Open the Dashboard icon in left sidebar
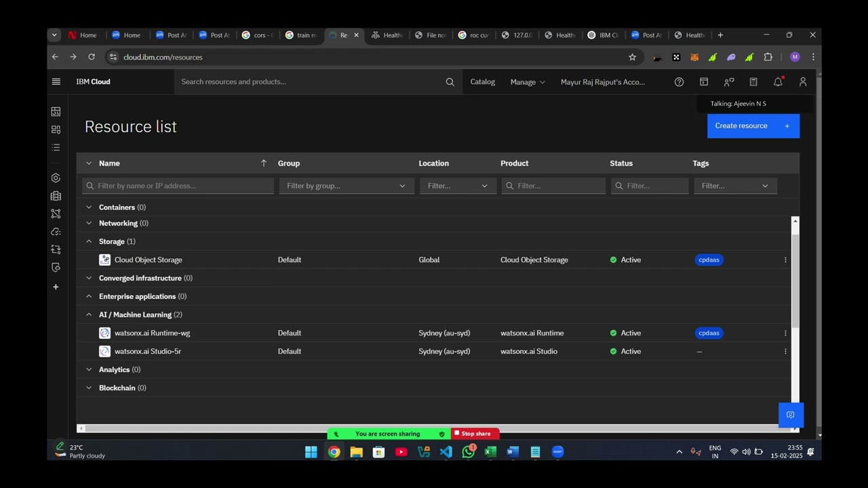 click(56, 111)
